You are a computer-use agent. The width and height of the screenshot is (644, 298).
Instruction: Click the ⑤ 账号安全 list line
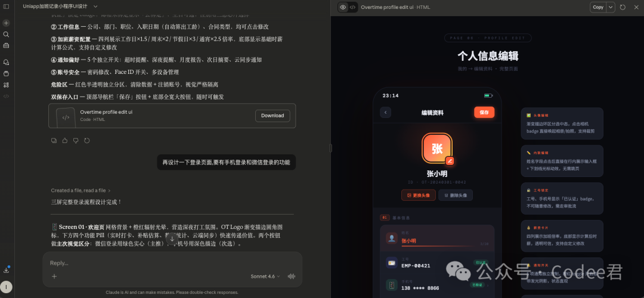coord(115,72)
